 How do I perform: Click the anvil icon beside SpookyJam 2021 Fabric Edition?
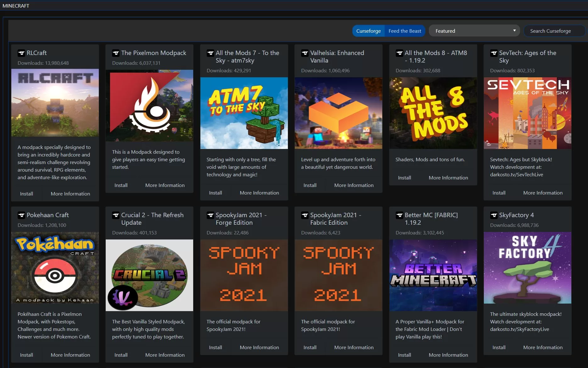305,215
